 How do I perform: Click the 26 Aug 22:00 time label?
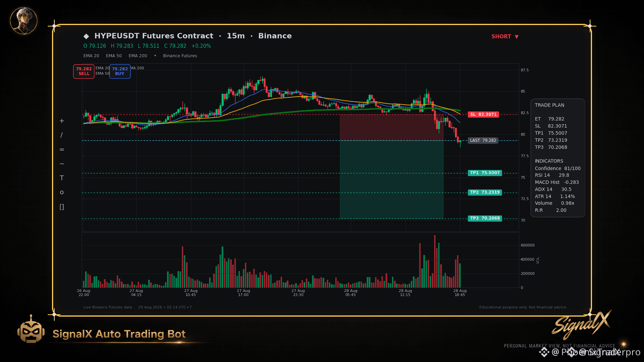click(x=84, y=293)
